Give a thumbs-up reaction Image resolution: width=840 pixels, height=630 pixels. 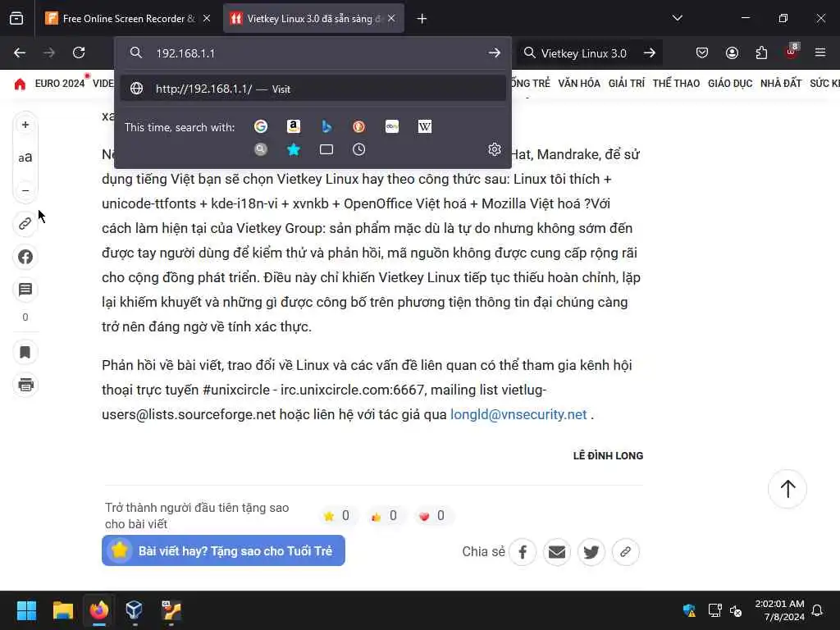(x=384, y=515)
